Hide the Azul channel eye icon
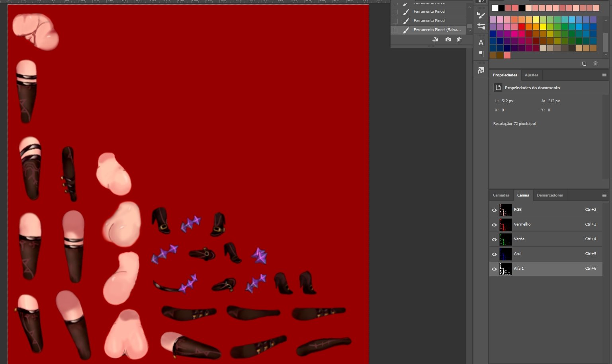The width and height of the screenshot is (612, 364). click(494, 254)
